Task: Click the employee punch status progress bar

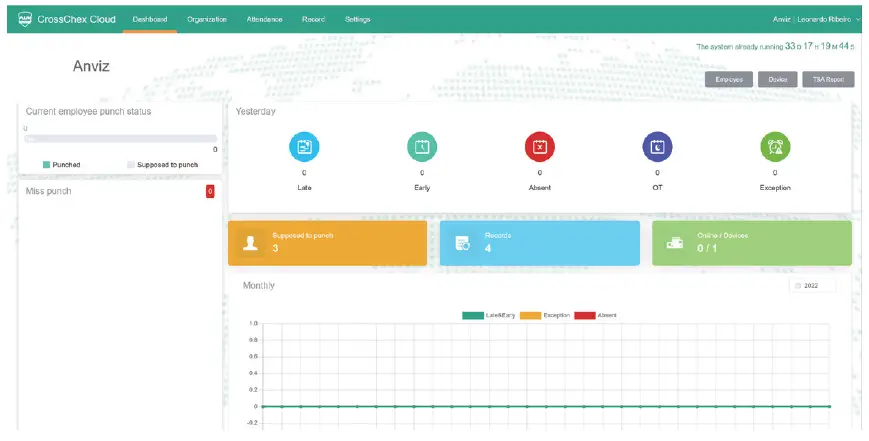Action: pos(120,139)
